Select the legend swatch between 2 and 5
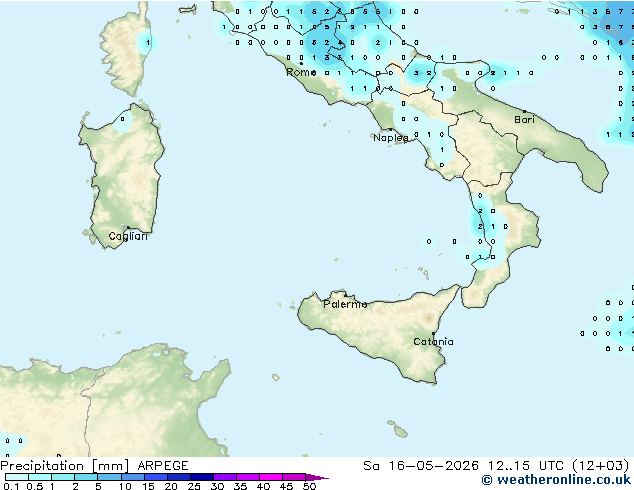 click(86, 477)
